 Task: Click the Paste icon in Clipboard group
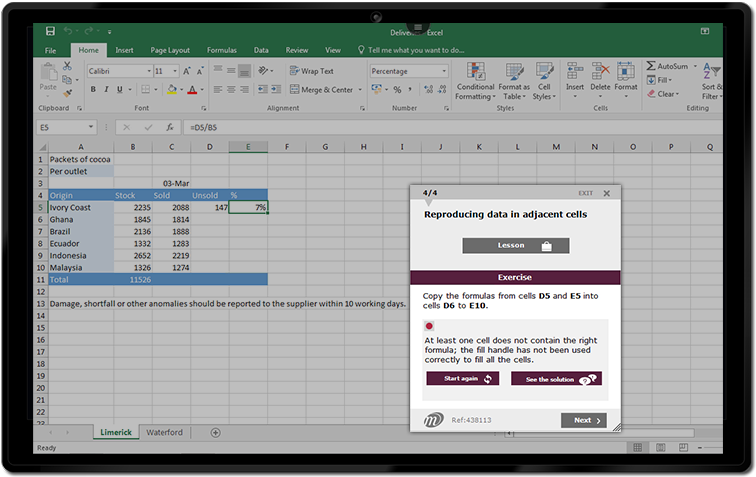[48, 76]
